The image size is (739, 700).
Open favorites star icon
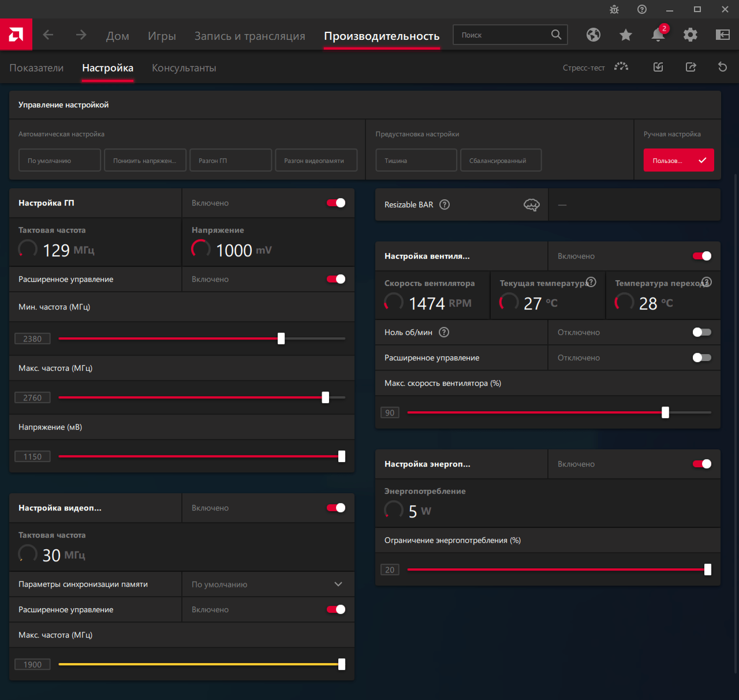click(625, 35)
